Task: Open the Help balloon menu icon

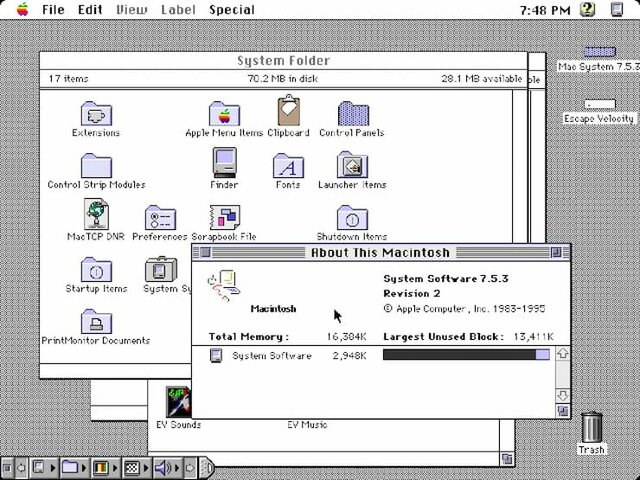Action: point(588,9)
